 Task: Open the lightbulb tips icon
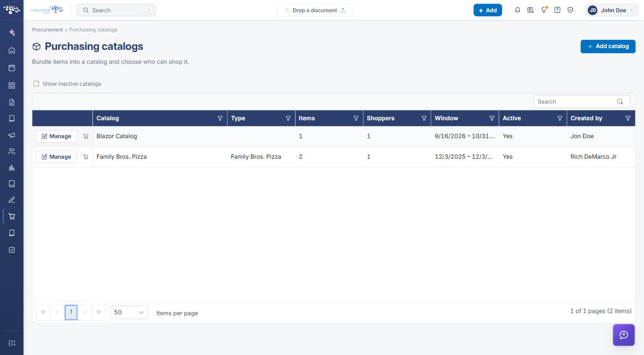click(544, 10)
